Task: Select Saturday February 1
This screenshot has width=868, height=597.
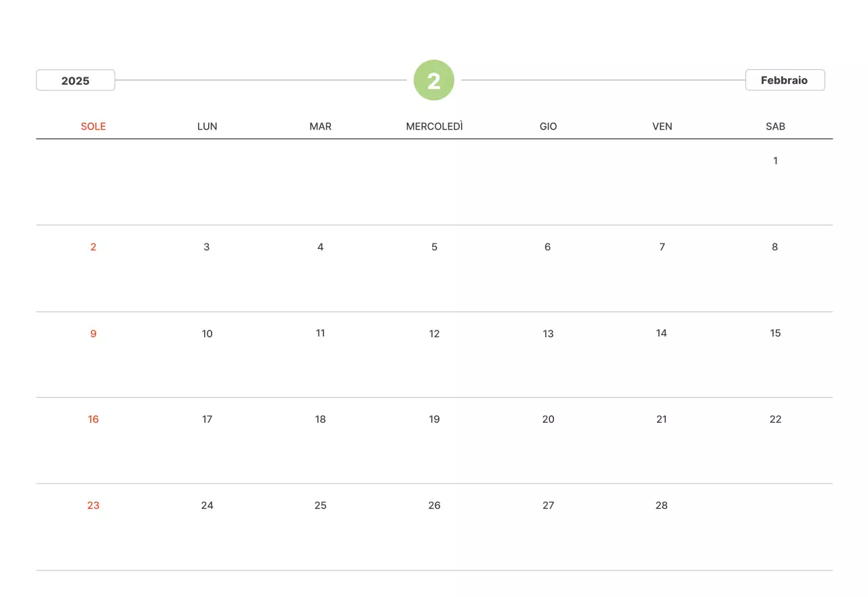Action: pyautogui.click(x=775, y=161)
